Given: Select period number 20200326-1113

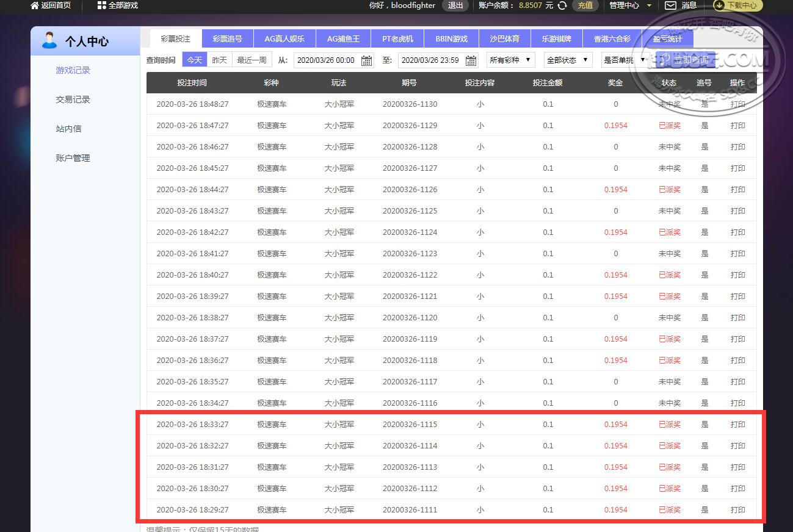Looking at the screenshot, I should point(410,467).
